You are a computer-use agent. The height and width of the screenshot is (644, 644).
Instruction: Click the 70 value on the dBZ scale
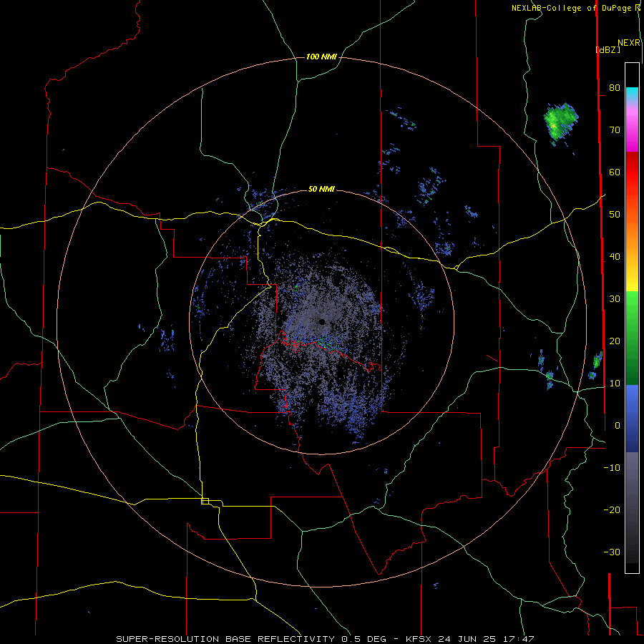click(615, 130)
